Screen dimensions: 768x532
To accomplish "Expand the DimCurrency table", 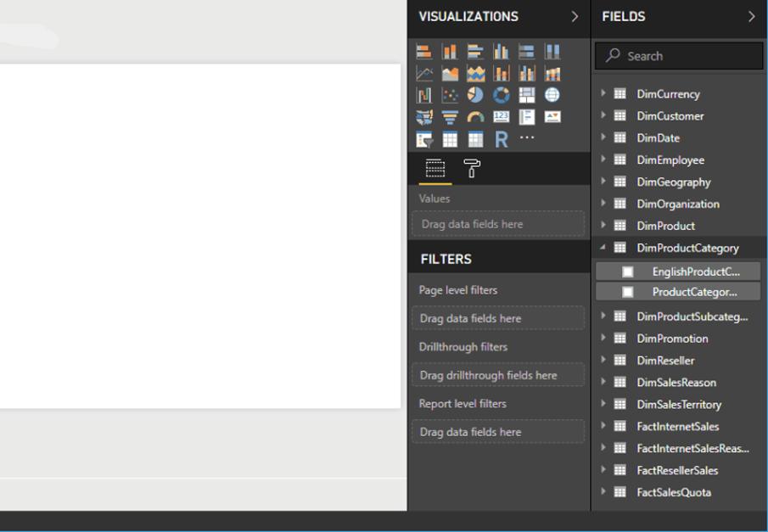I will click(x=603, y=93).
